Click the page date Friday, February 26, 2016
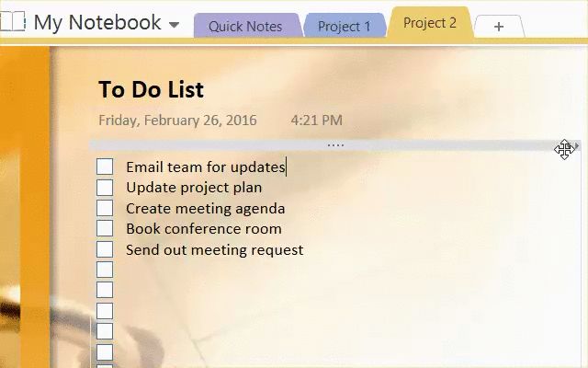This screenshot has width=588, height=368. pyautogui.click(x=177, y=121)
